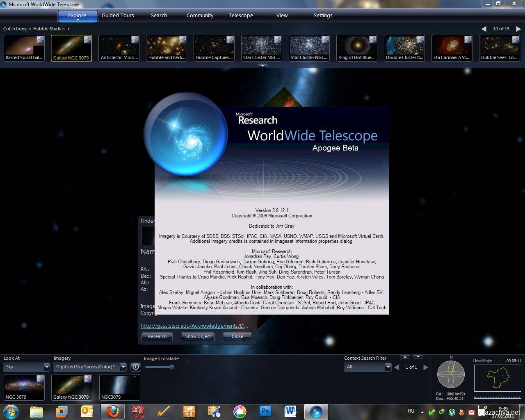The height and width of the screenshot is (420, 525).
Task: Go to previous page of Hubble Studies thumbnails
Action: (x=484, y=29)
